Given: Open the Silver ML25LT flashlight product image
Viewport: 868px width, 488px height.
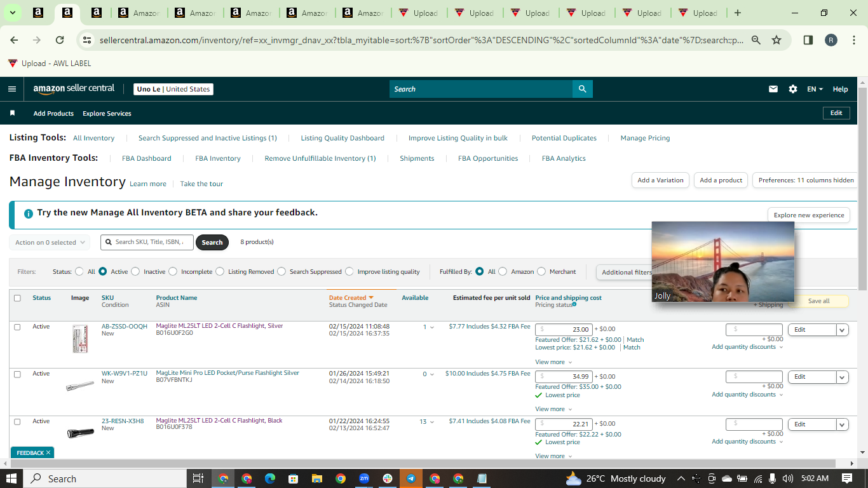Looking at the screenshot, I should coord(80,339).
